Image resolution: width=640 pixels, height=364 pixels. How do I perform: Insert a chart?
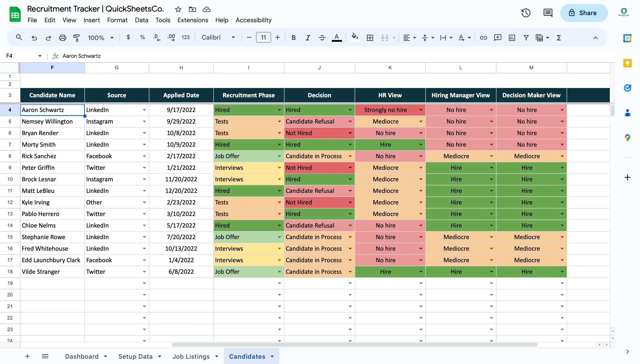(x=512, y=38)
